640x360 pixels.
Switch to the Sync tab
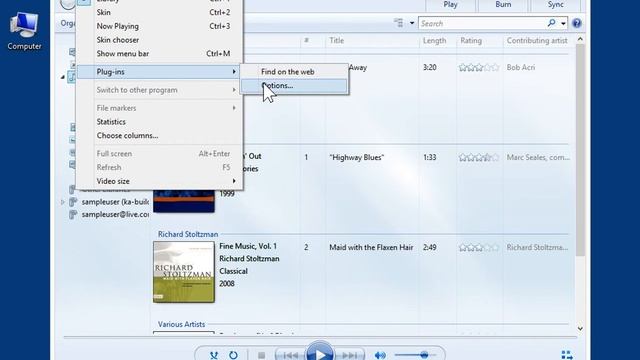click(x=555, y=4)
